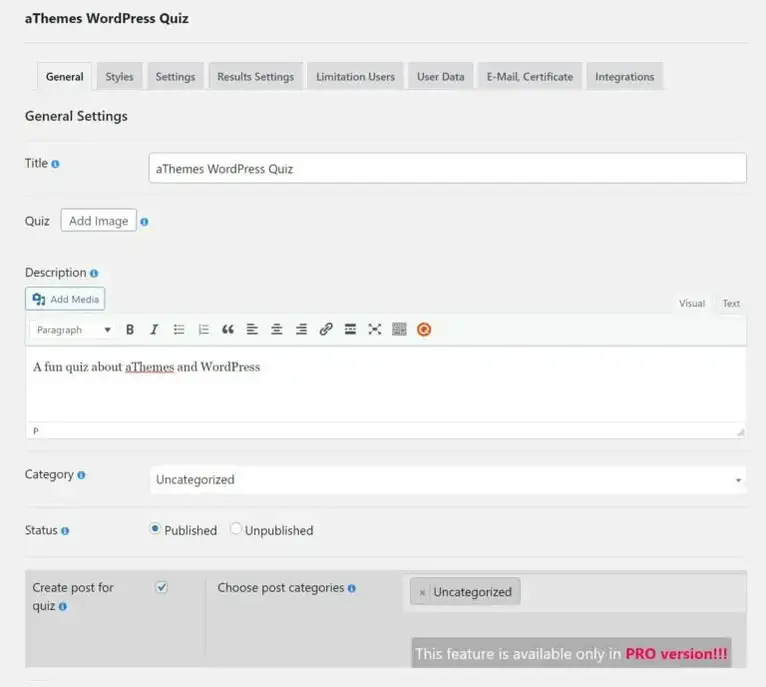
Task: Open info icon beside Add Image
Action: [x=144, y=222]
